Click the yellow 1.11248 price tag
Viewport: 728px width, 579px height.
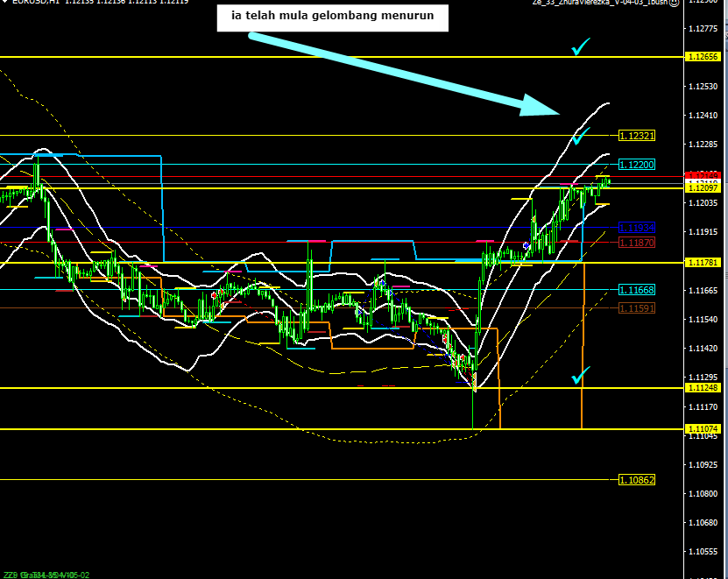point(703,388)
